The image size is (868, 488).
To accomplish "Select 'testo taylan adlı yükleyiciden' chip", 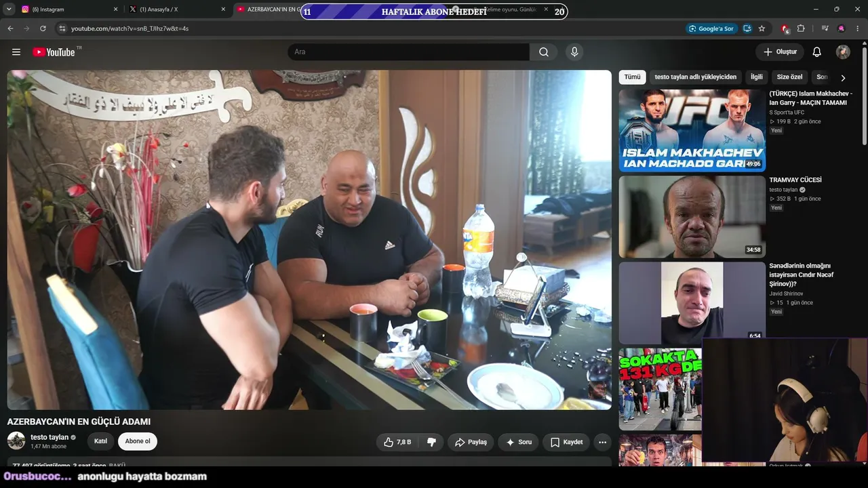I will tap(695, 77).
